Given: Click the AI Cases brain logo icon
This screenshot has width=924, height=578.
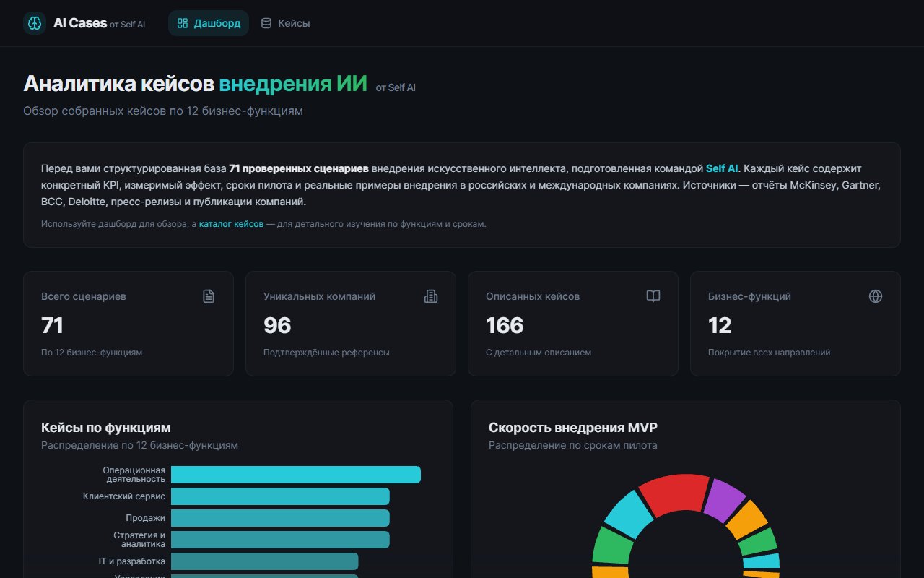Looking at the screenshot, I should 35,23.
